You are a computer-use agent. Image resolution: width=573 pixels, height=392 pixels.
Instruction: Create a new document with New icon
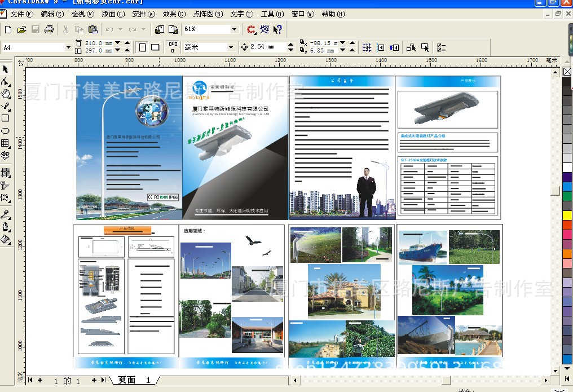pyautogui.click(x=8, y=29)
